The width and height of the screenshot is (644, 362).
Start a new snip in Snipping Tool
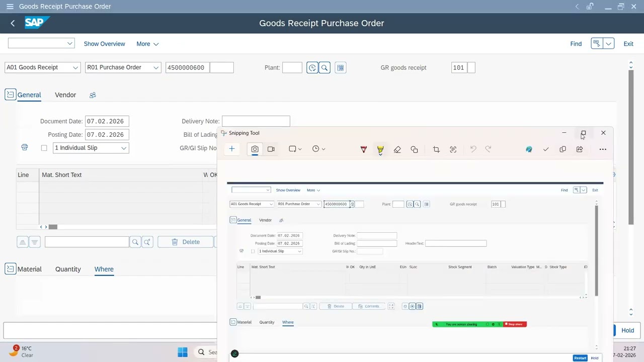232,149
